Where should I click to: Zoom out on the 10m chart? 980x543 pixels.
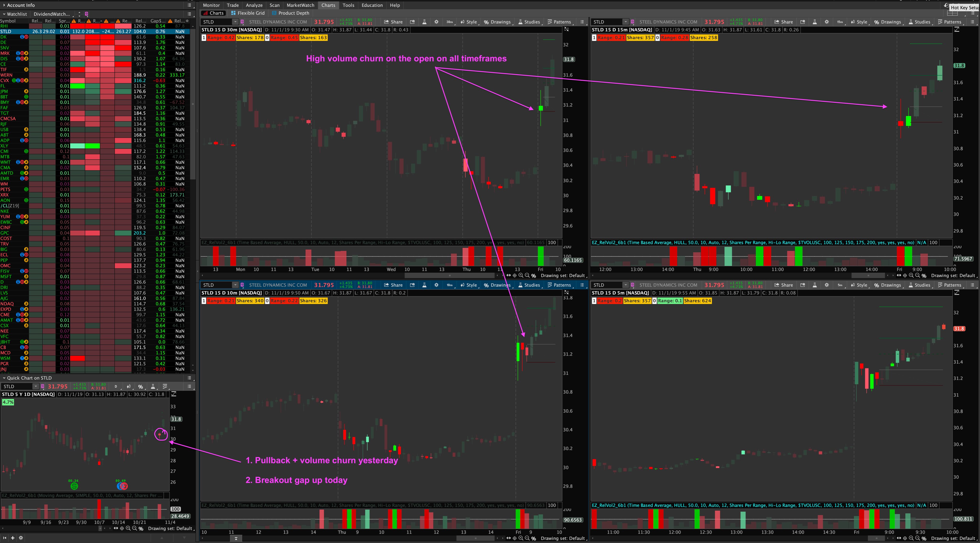[x=527, y=538]
